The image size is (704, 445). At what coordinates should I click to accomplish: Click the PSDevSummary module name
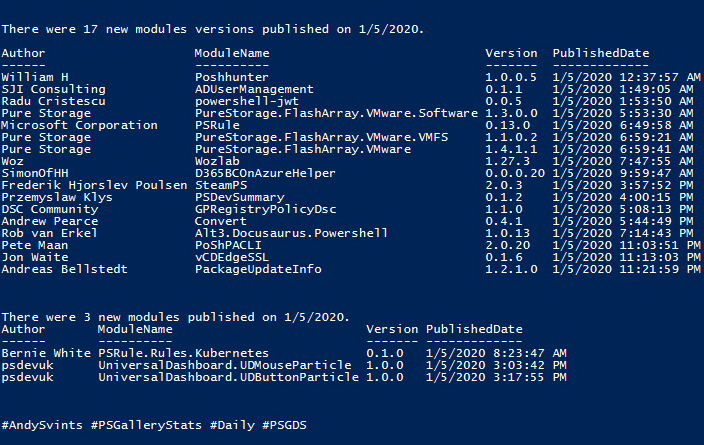point(239,197)
